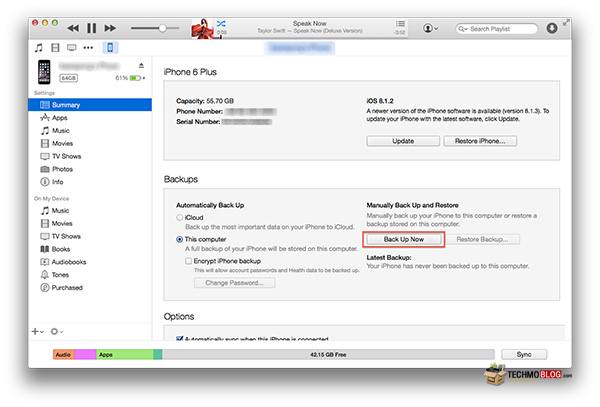The height and width of the screenshot is (407, 600).
Task: Adjust the volume slider knob
Action: 162,28
